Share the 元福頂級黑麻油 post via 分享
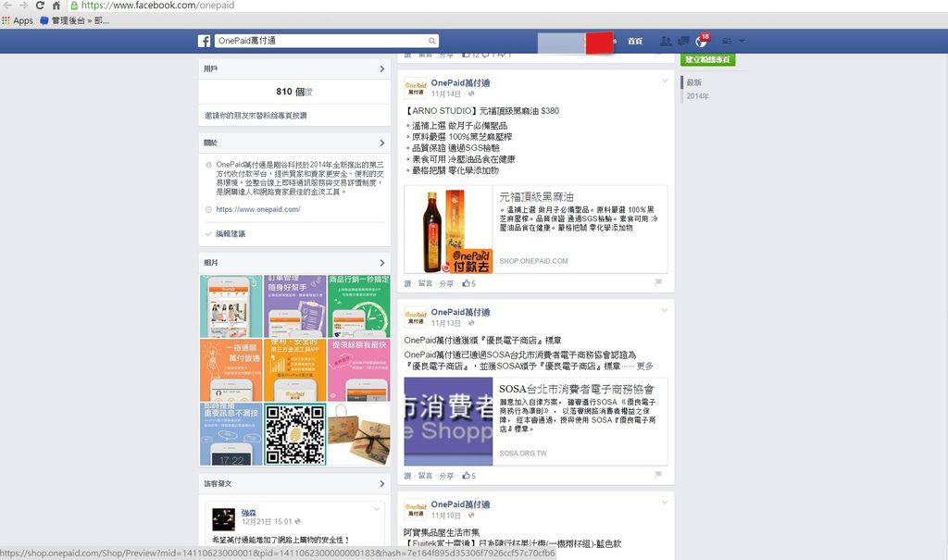This screenshot has width=948, height=560. 446,283
